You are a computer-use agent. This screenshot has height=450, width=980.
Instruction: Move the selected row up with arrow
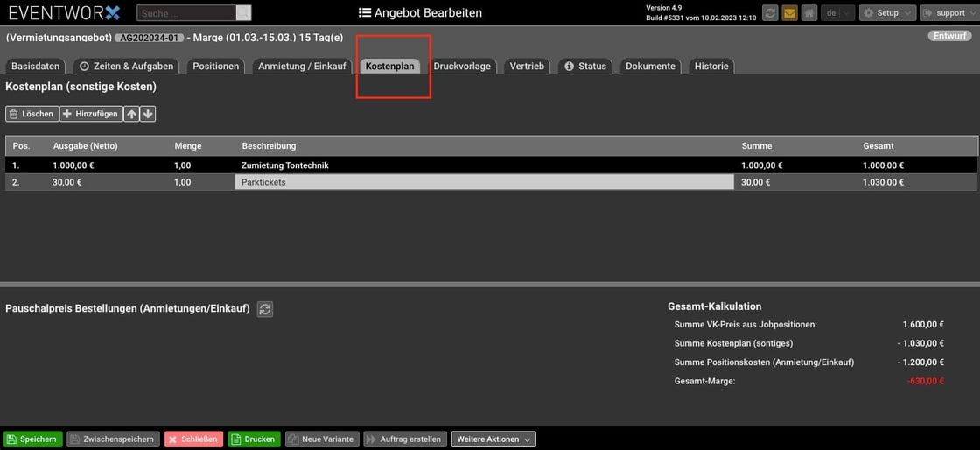click(x=131, y=114)
